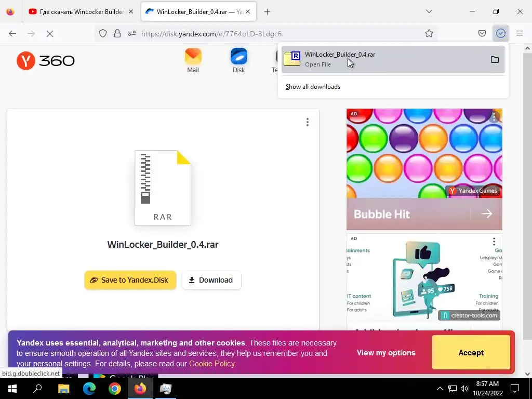Open Firefox hamburger application menu
The image size is (532, 399).
(x=520, y=33)
